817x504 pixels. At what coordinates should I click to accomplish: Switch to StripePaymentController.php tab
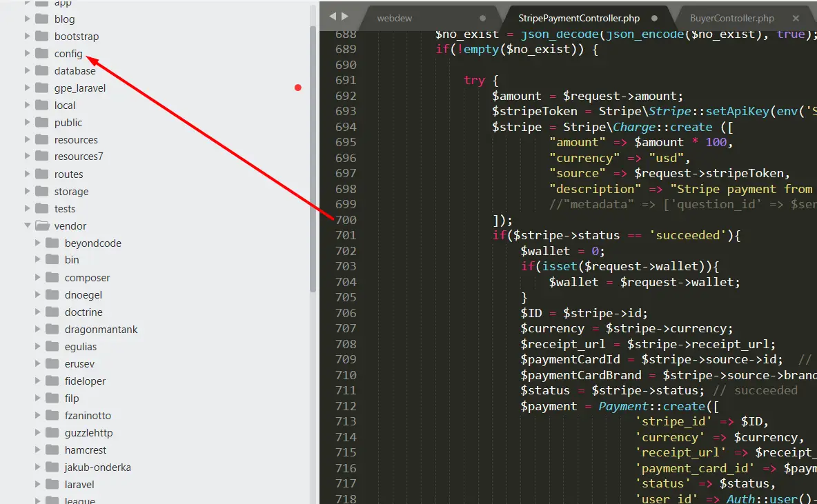pyautogui.click(x=579, y=18)
